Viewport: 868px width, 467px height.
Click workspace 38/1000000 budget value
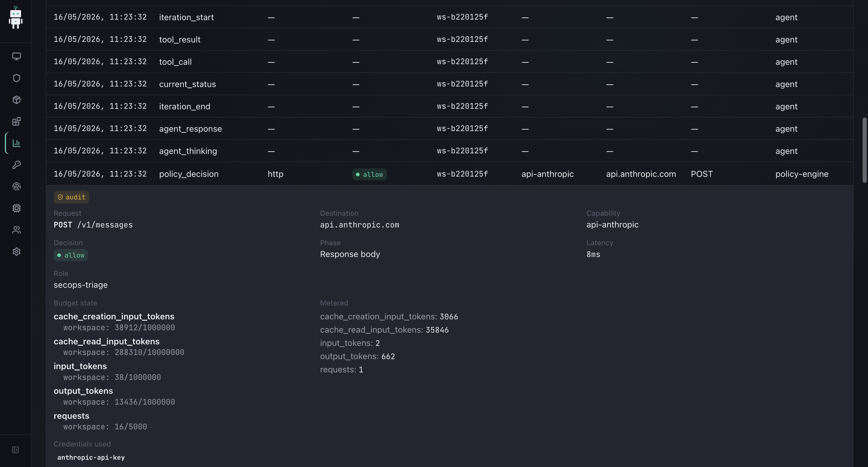112,377
